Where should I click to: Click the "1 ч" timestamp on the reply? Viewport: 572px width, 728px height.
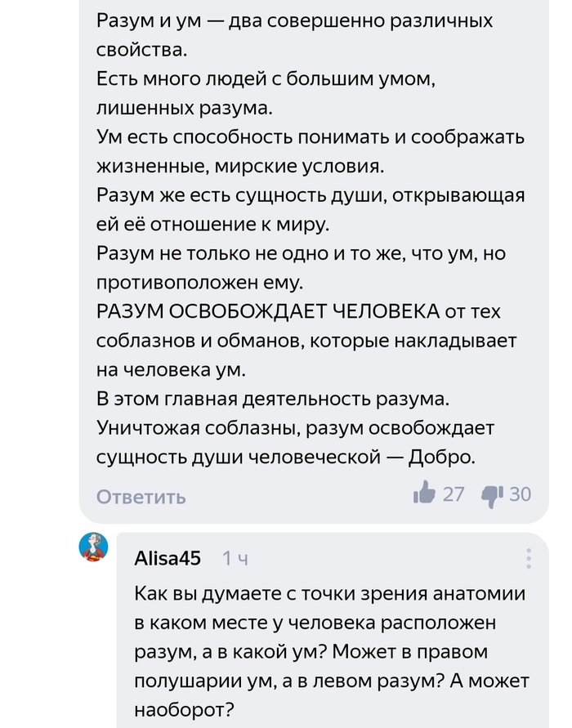tap(235, 559)
